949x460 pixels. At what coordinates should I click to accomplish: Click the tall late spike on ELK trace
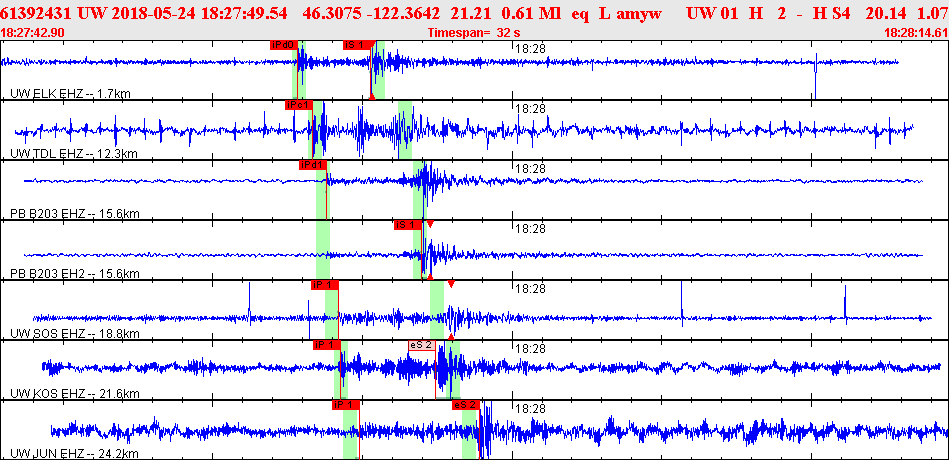(816, 76)
